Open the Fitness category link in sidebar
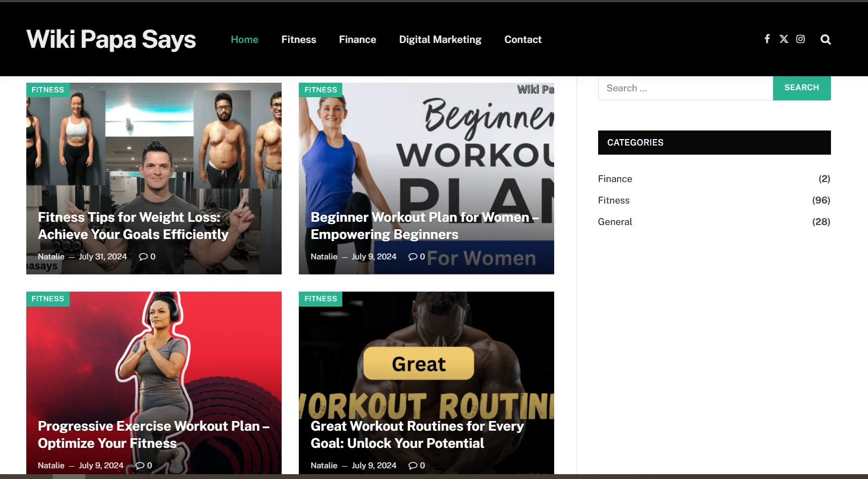 pos(614,200)
